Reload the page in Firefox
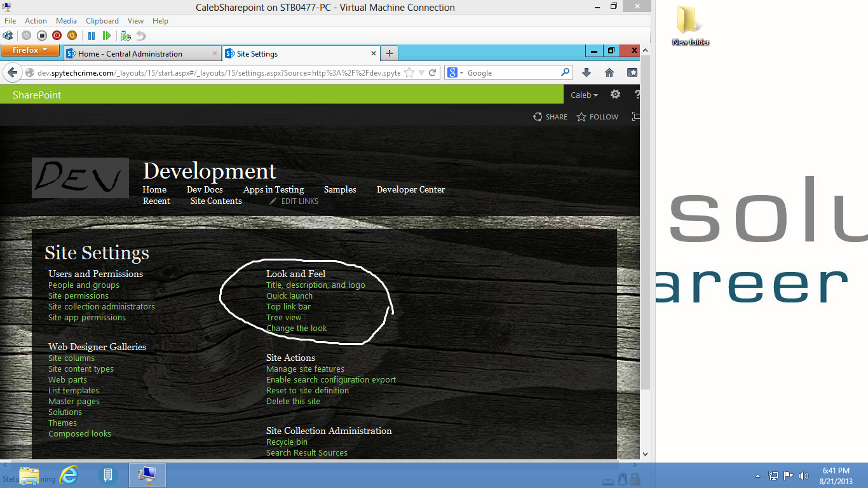 coord(433,73)
